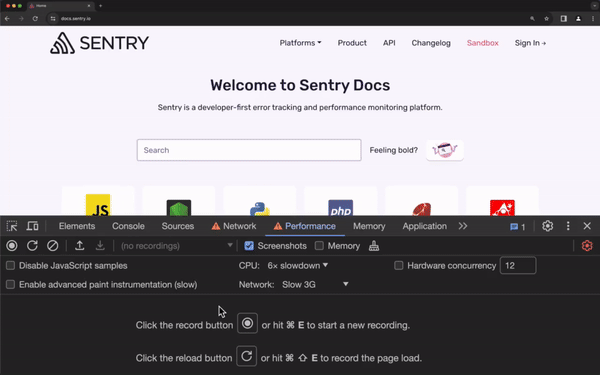This screenshot has width=600, height=375.
Task: Open the browser side panel icon
Action: coord(564,18)
